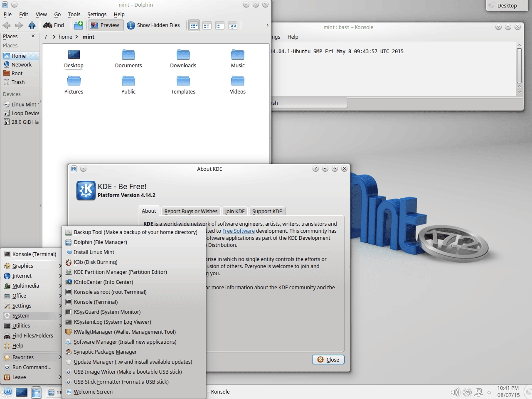Viewport: 532px width, 399px height.
Task: Select the Pictures folder in Dolphin
Action: click(x=74, y=85)
